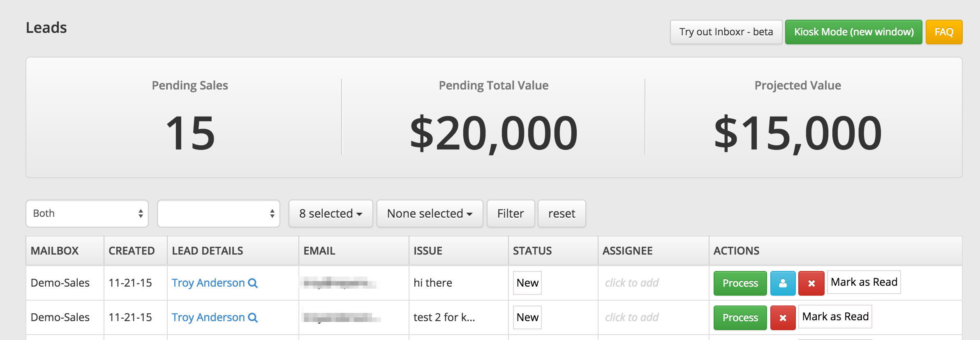
Task: Mark the first lead as read
Action: click(864, 282)
